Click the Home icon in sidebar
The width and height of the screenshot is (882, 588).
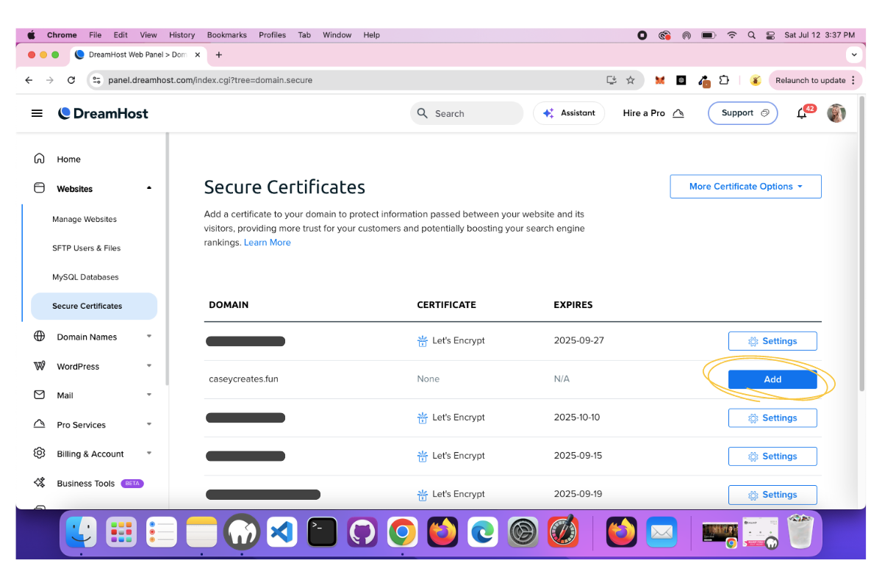click(x=40, y=159)
